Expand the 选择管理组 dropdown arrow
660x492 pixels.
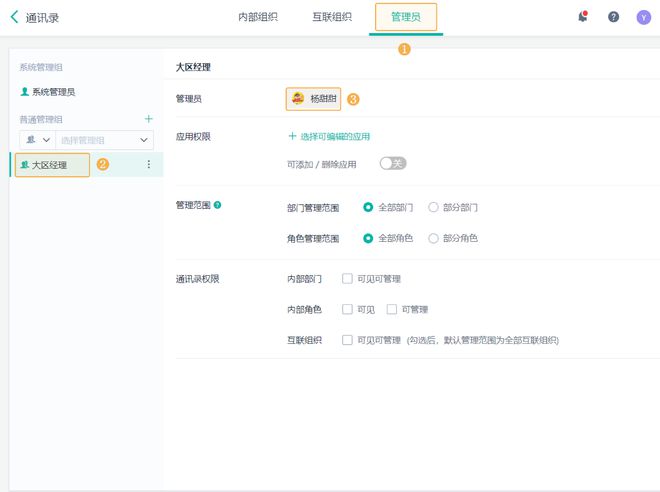[x=144, y=140]
